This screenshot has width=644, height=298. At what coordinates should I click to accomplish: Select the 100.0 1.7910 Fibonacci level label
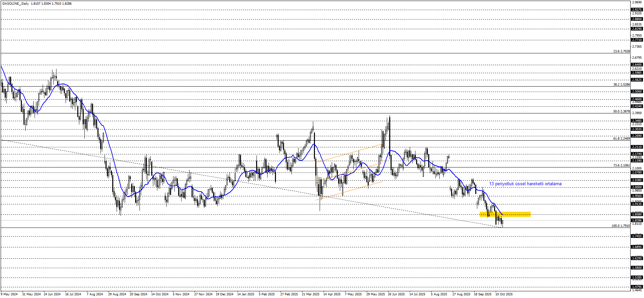coord(620,226)
